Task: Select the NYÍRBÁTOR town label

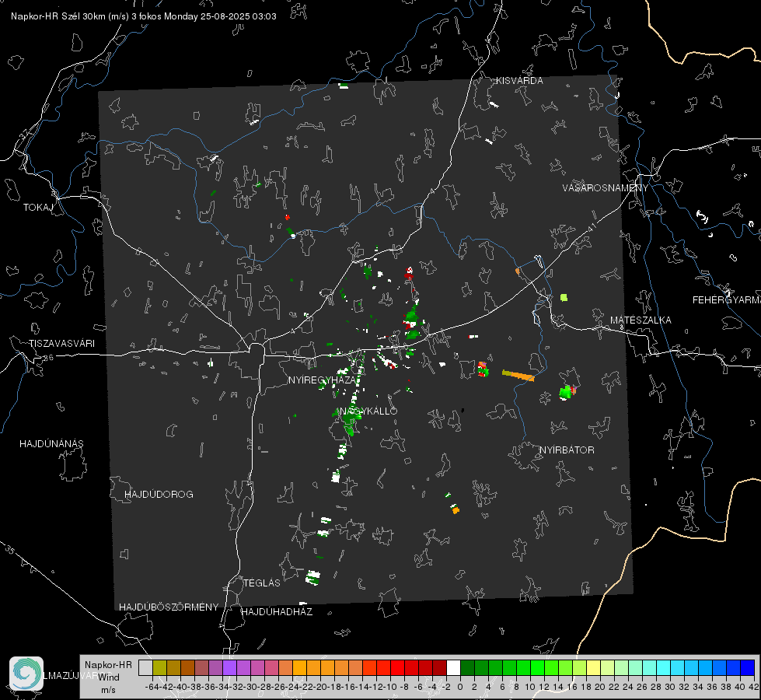Action: pyautogui.click(x=567, y=450)
